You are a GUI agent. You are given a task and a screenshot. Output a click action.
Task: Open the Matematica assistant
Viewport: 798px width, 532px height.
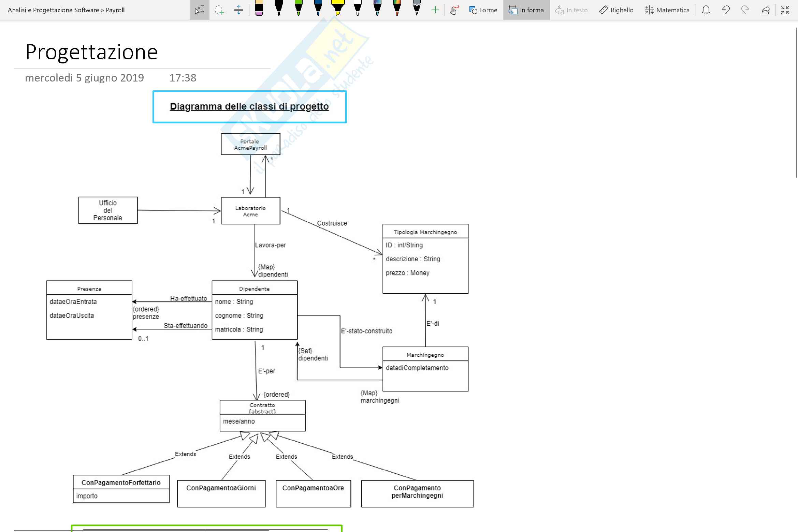667,10
